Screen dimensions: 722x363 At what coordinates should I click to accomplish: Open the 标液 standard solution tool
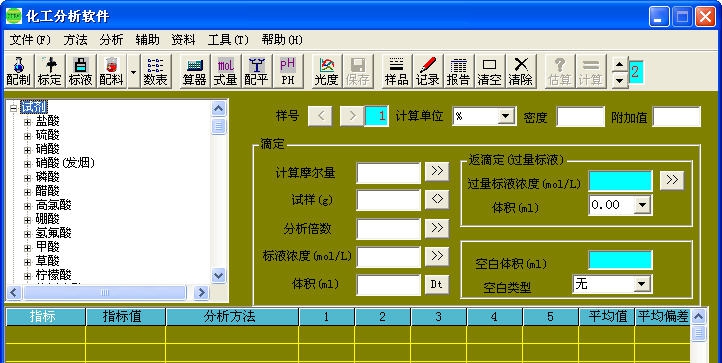pos(81,71)
